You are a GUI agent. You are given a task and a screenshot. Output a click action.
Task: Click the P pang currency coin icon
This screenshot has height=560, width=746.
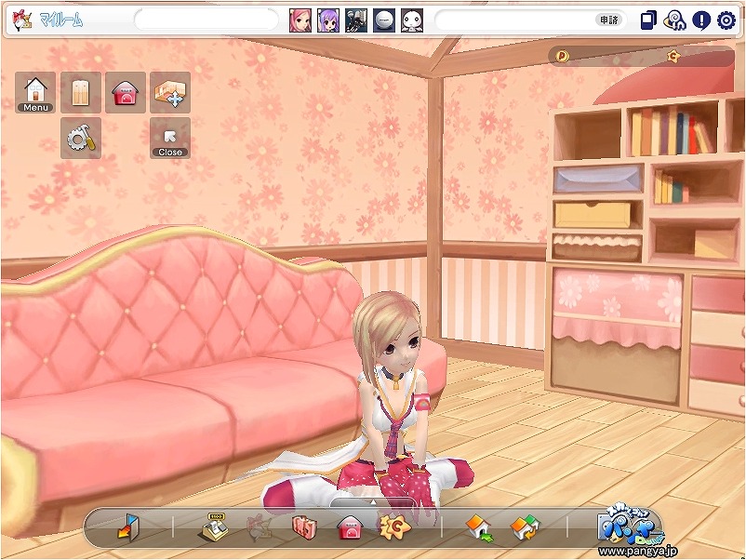[x=563, y=57]
